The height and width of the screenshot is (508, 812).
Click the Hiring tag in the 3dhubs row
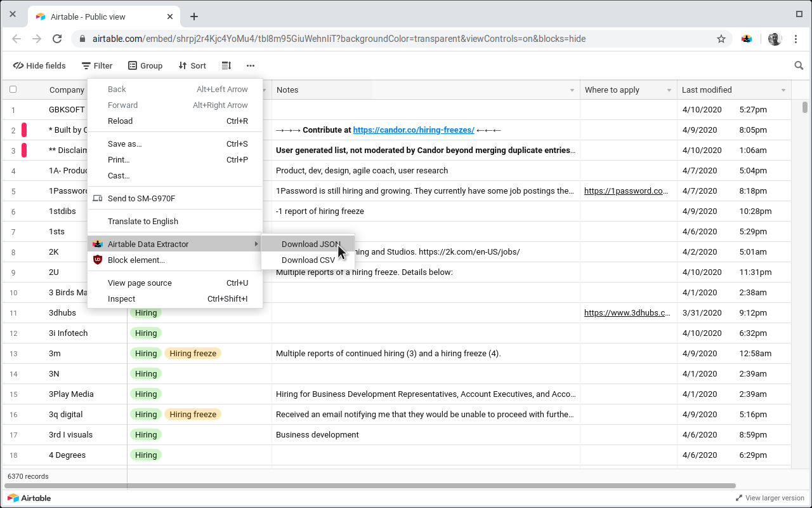click(146, 312)
